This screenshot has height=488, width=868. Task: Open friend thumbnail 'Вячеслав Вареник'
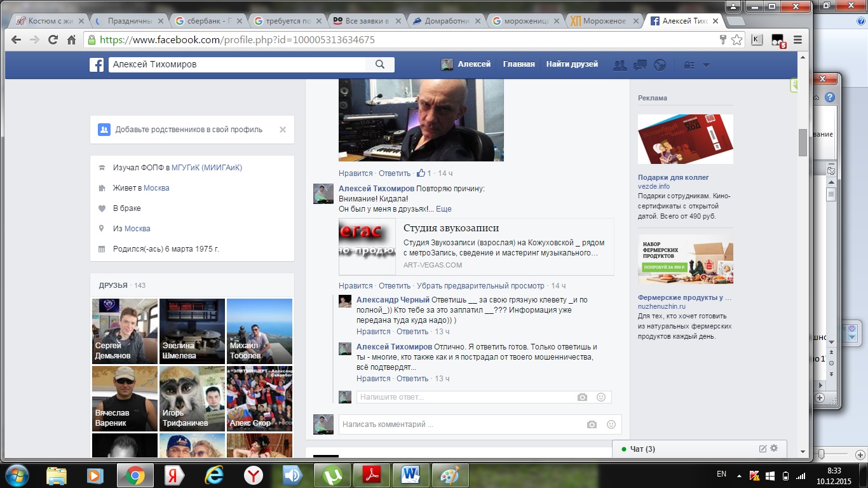(x=125, y=398)
